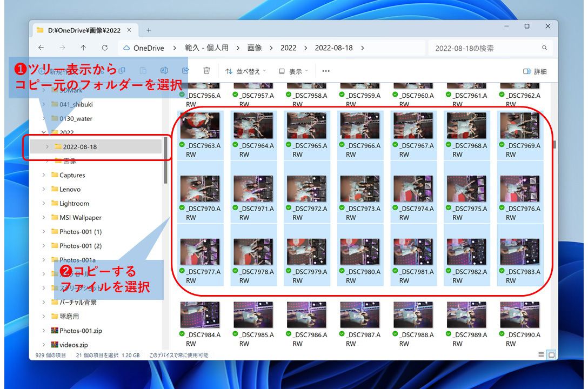Jump to OneDrive in the breadcrumb
The height and width of the screenshot is (389, 588).
tap(149, 48)
